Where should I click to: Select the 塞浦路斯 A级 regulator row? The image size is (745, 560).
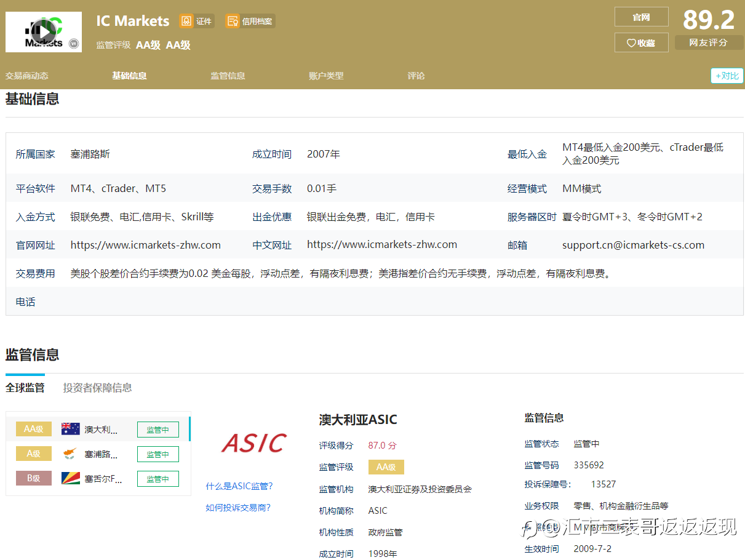click(x=98, y=454)
